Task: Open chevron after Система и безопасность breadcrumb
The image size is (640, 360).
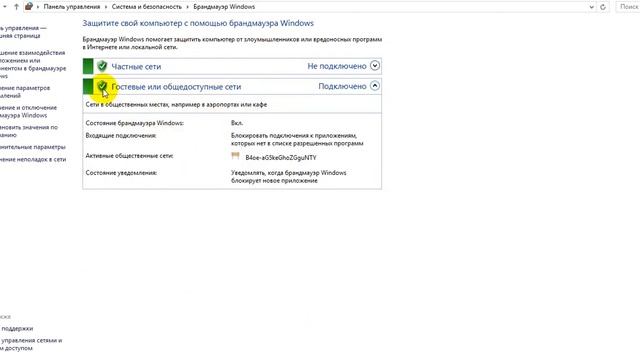Action: tap(187, 7)
